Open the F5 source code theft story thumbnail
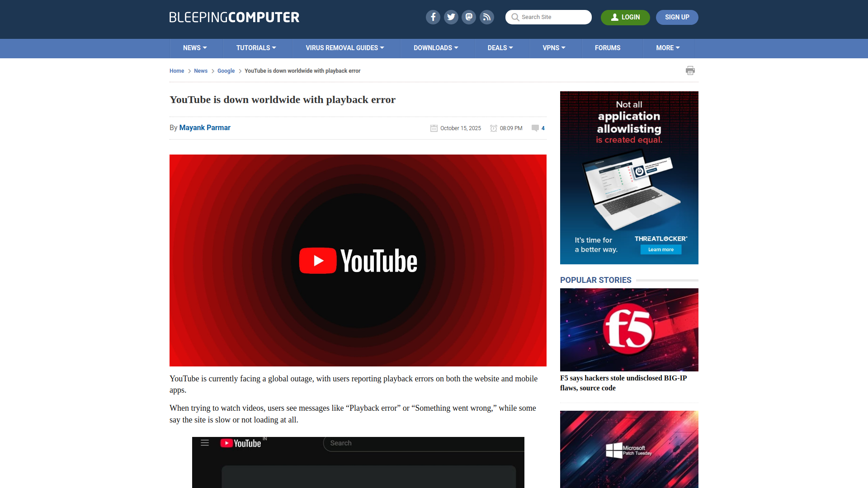Screen dimensions: 868x488 click(x=629, y=329)
